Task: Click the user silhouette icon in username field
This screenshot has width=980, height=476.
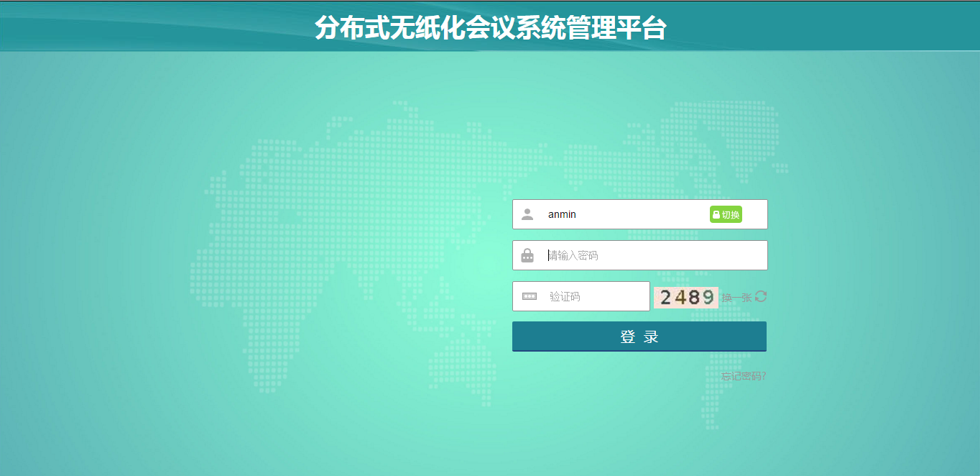Action: pos(527,214)
